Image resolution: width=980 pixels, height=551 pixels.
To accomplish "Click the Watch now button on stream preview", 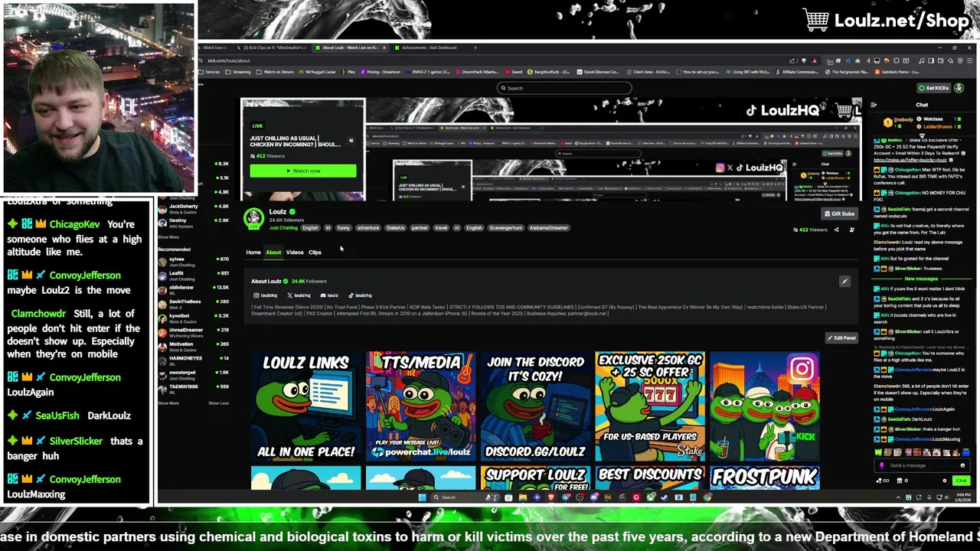I will coord(303,171).
